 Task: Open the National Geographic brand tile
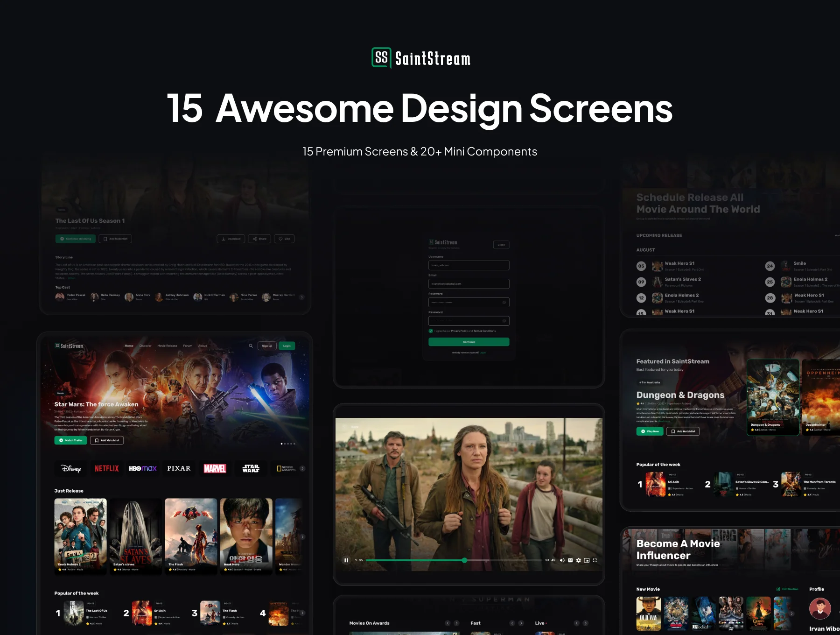click(286, 468)
